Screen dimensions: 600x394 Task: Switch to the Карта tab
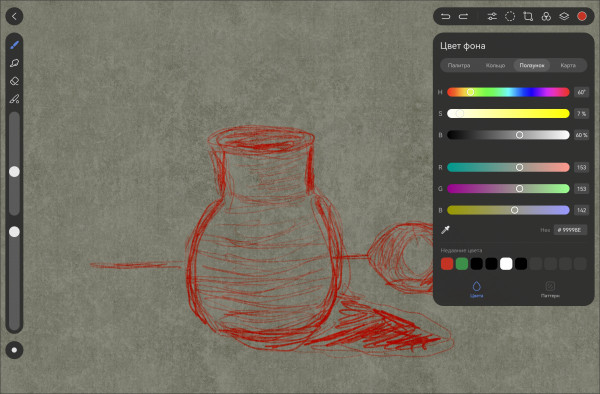click(568, 65)
